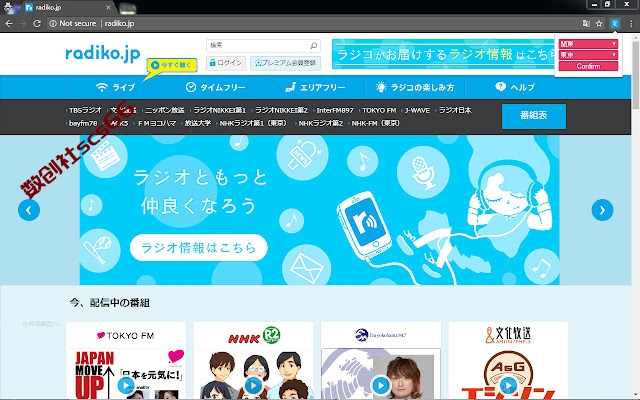Click the radiko.jp logo

pos(103,53)
